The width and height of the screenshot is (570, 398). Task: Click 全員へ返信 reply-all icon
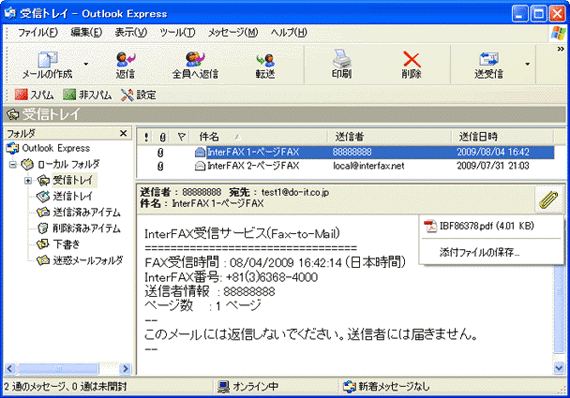pyautogui.click(x=195, y=60)
